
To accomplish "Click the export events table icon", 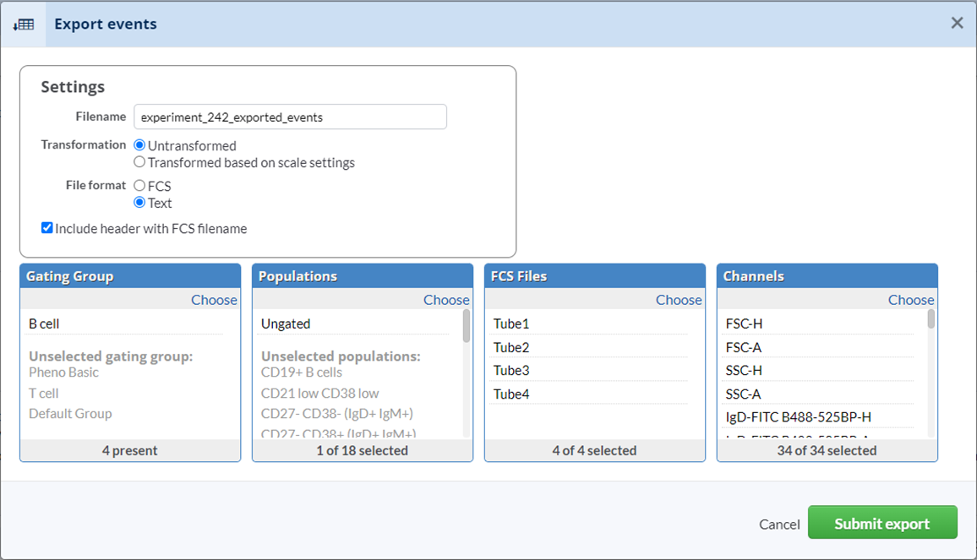I will coord(24,24).
